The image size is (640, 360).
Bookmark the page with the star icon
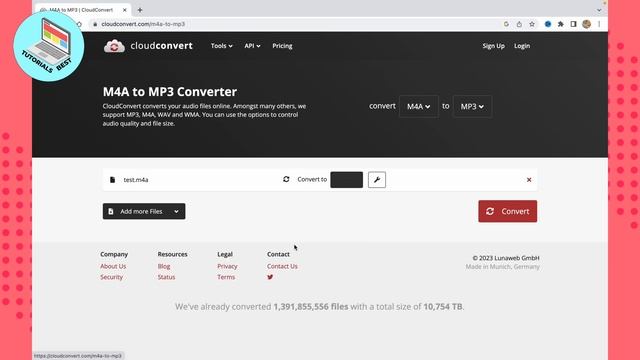(532, 24)
